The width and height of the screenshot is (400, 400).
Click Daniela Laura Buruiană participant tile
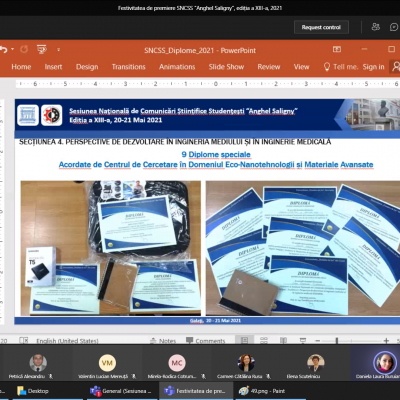click(x=376, y=363)
